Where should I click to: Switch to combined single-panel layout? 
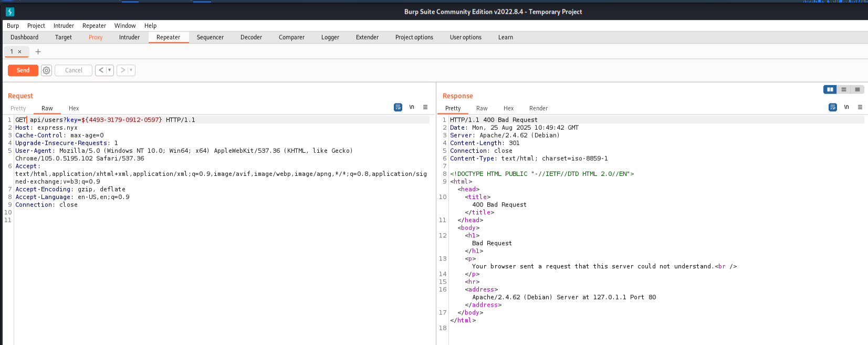point(857,89)
